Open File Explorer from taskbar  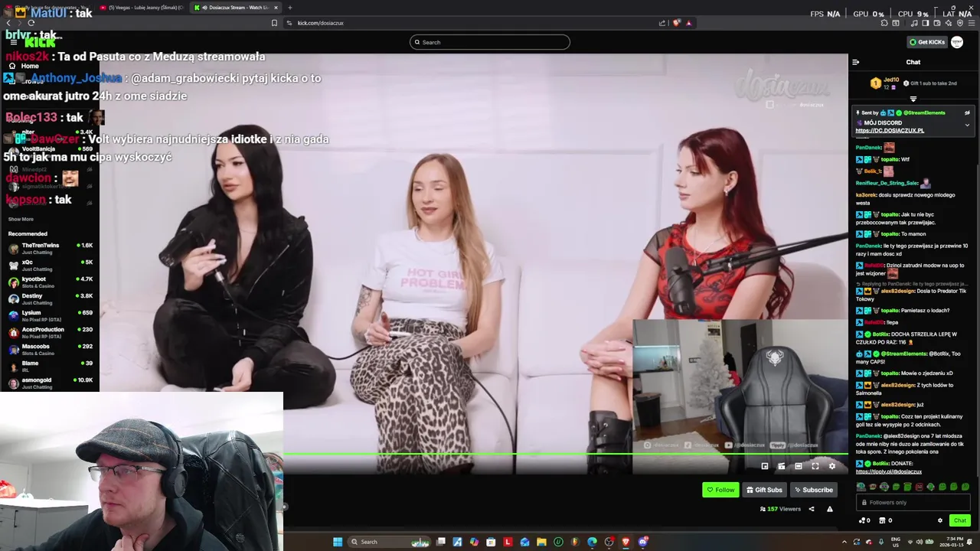click(541, 542)
